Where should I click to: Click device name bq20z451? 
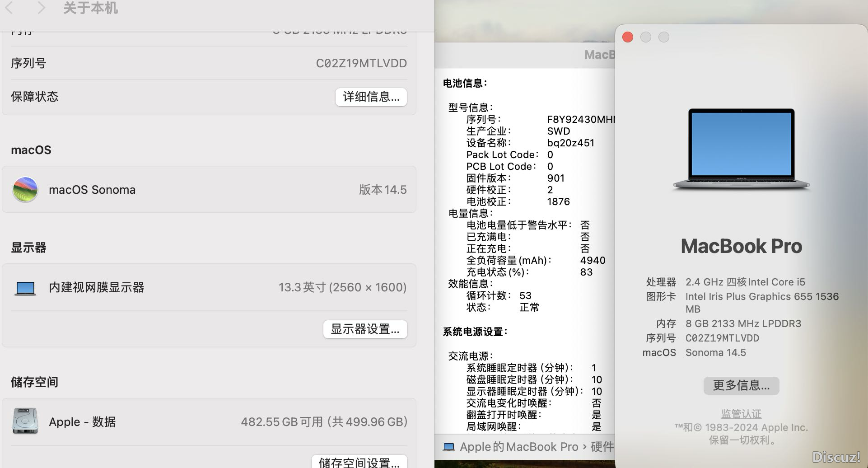[571, 143]
